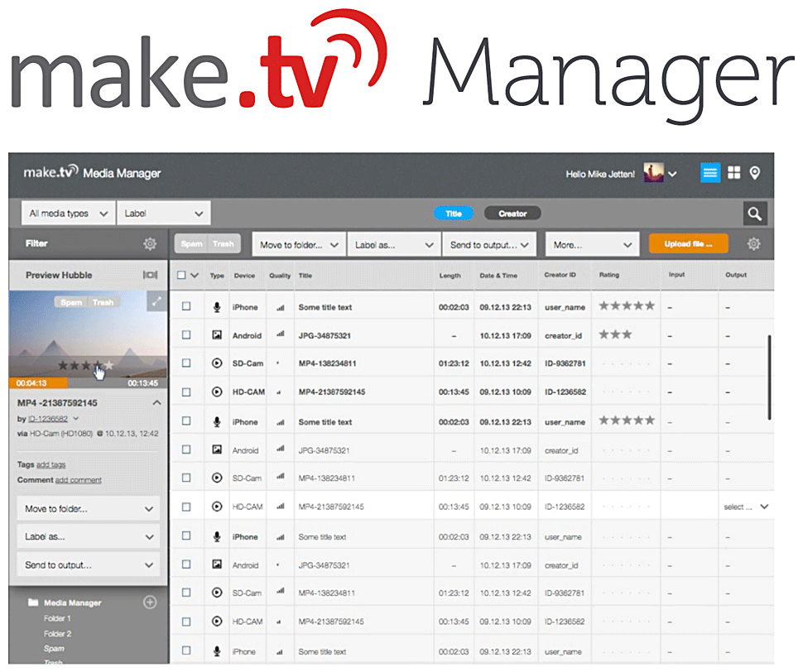Switch to grid view layout
803x672 pixels.
click(733, 173)
